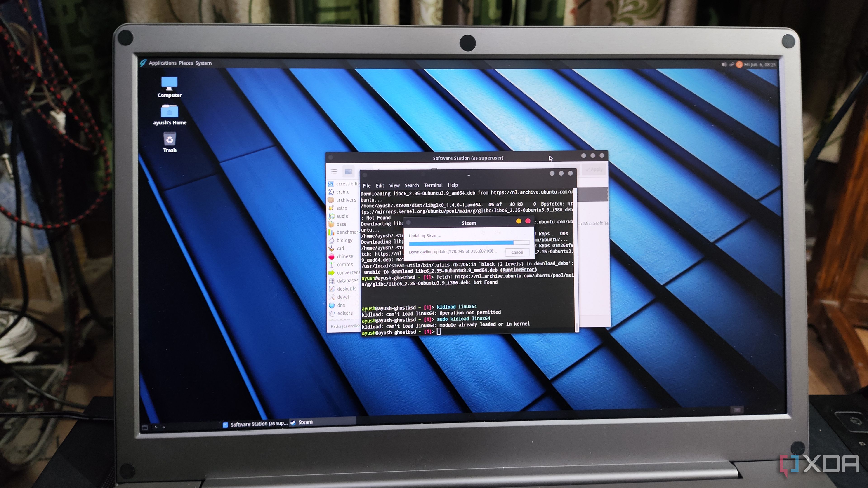Click the RuntimeError link in terminal output
868x488 pixels.
[518, 270]
